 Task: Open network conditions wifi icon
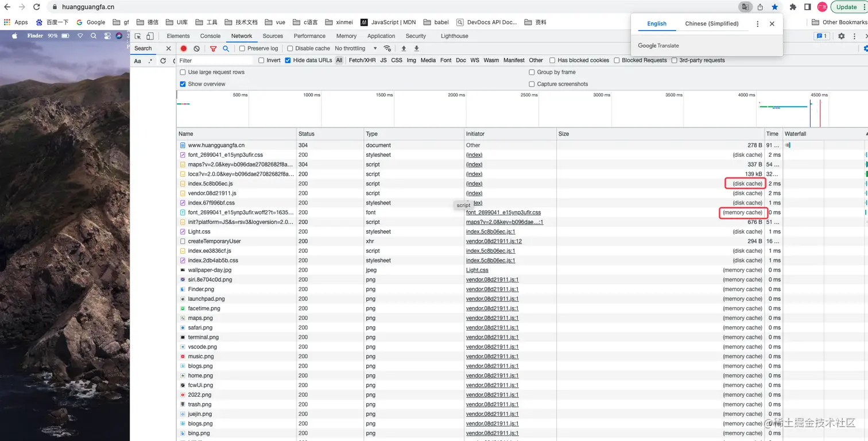coord(387,49)
